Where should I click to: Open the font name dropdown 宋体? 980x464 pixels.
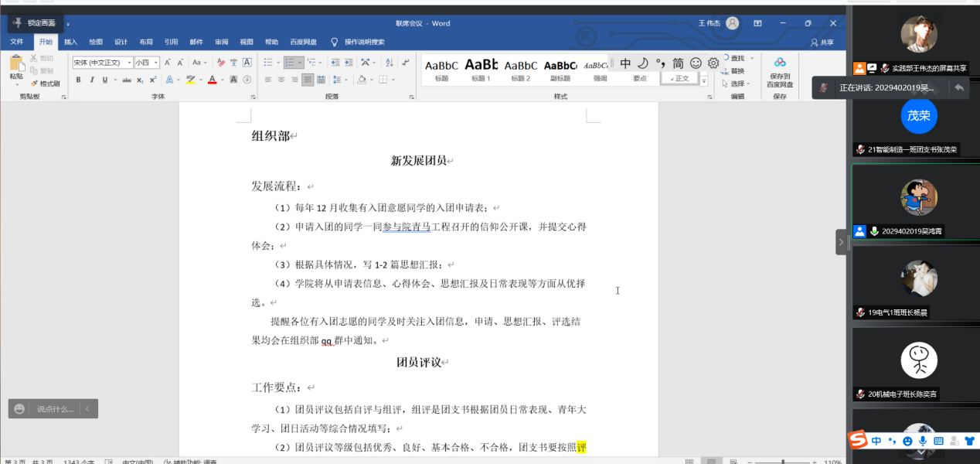101,63
